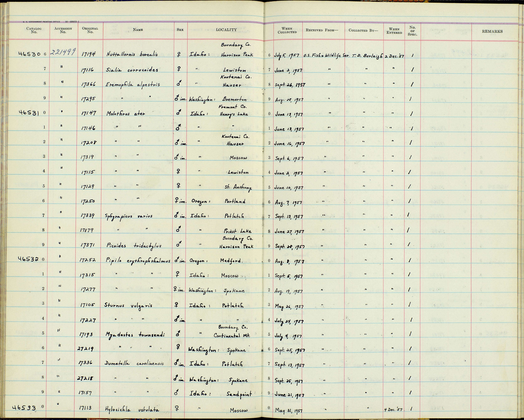Click the name Picoides tridactylus
Image resolution: width=524 pixels, height=420 pixels.
[x=134, y=246]
